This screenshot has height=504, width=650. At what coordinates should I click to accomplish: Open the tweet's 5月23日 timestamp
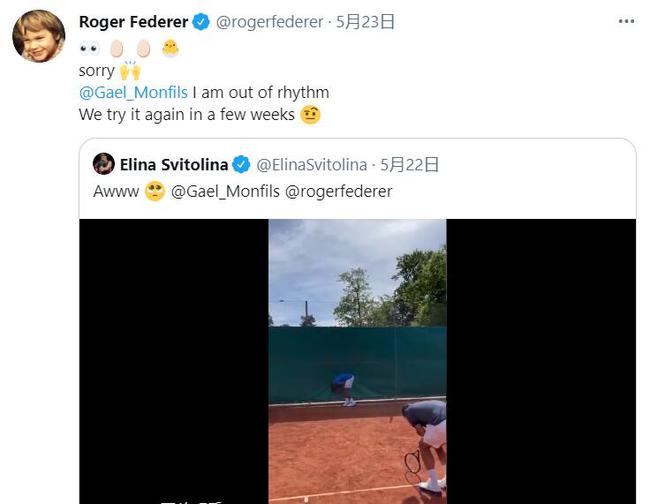point(365,22)
